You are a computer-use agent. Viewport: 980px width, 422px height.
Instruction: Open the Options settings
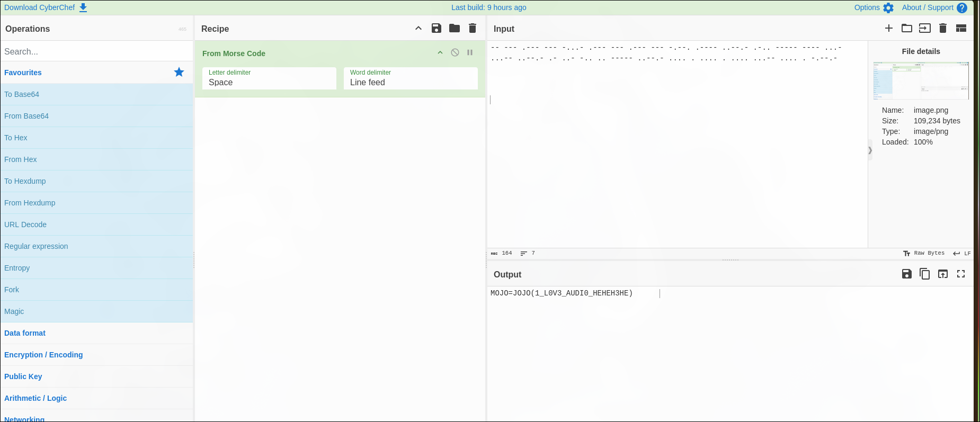point(874,7)
